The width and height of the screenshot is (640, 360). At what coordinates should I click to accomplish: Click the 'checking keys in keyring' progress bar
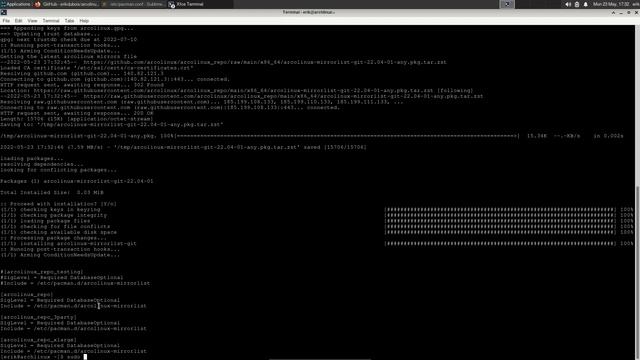500,209
